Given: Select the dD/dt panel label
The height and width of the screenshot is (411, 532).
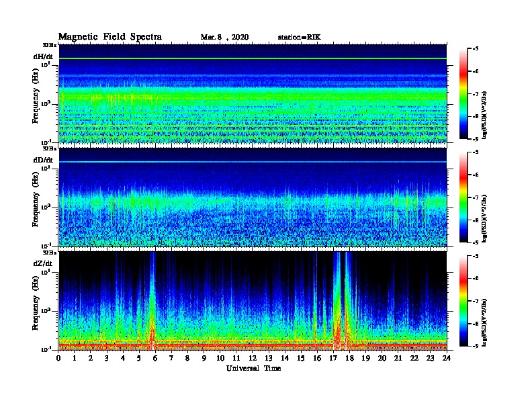Looking at the screenshot, I should pos(43,160).
